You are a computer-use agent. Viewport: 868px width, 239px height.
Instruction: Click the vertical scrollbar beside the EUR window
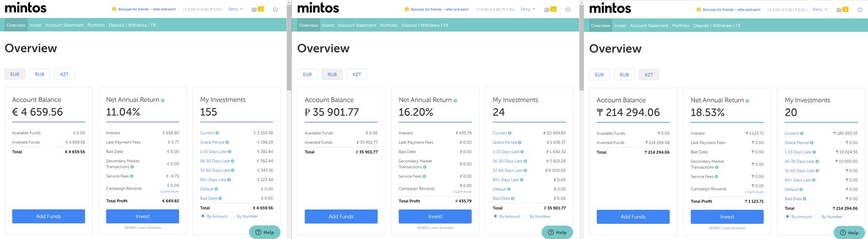tap(289, 49)
